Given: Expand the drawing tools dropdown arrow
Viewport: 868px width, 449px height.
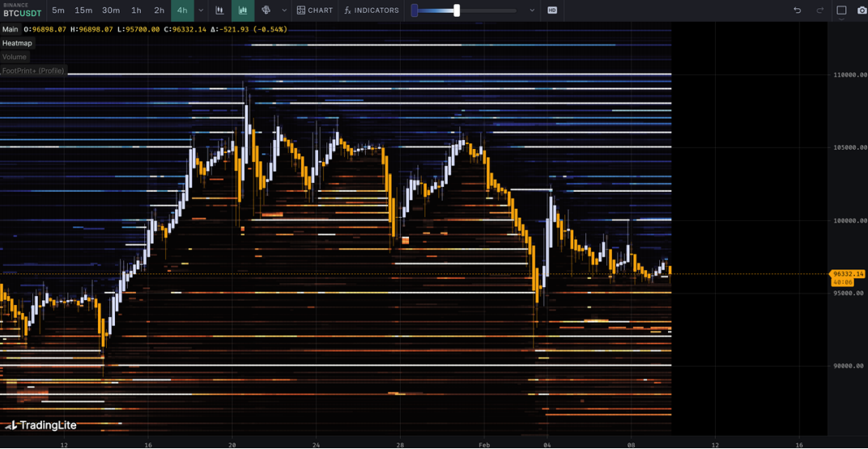Looking at the screenshot, I should pos(283,11).
